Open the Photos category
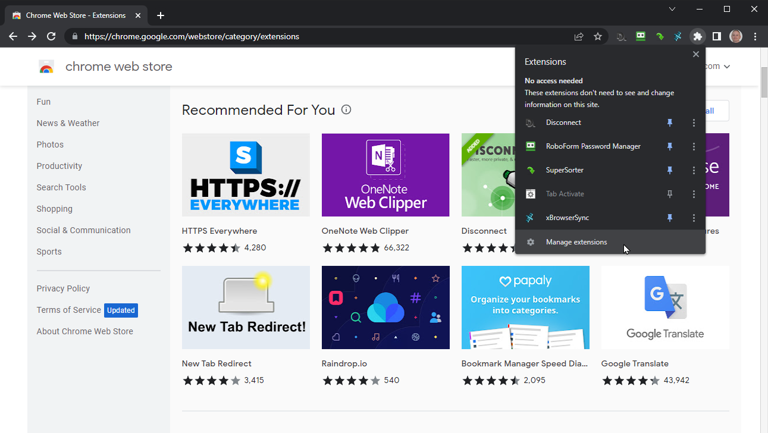The width and height of the screenshot is (768, 433). [x=50, y=144]
